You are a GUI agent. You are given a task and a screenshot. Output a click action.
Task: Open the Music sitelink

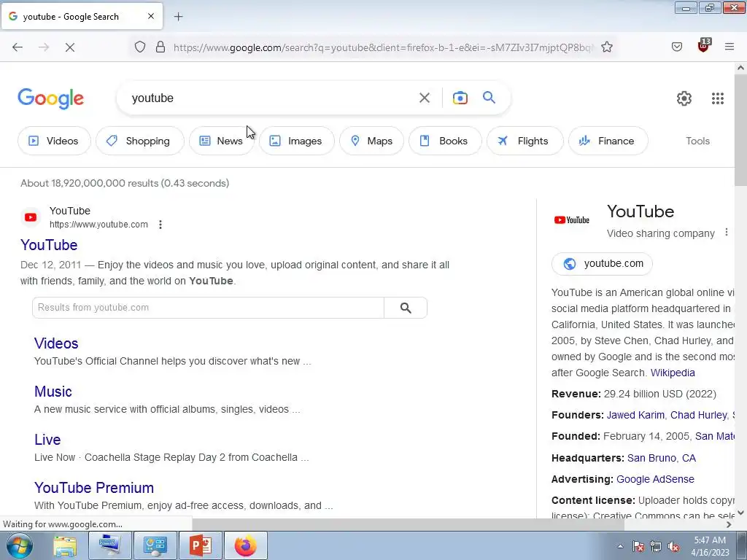pyautogui.click(x=53, y=392)
